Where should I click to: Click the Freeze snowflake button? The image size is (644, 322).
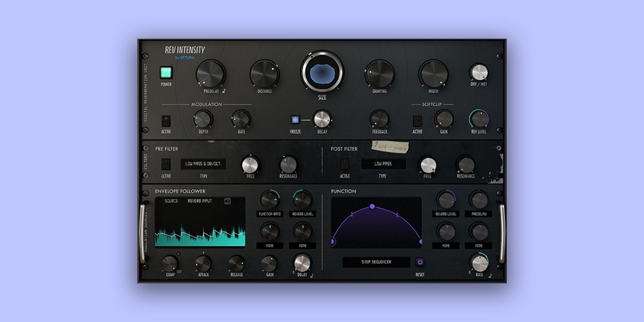tap(296, 120)
